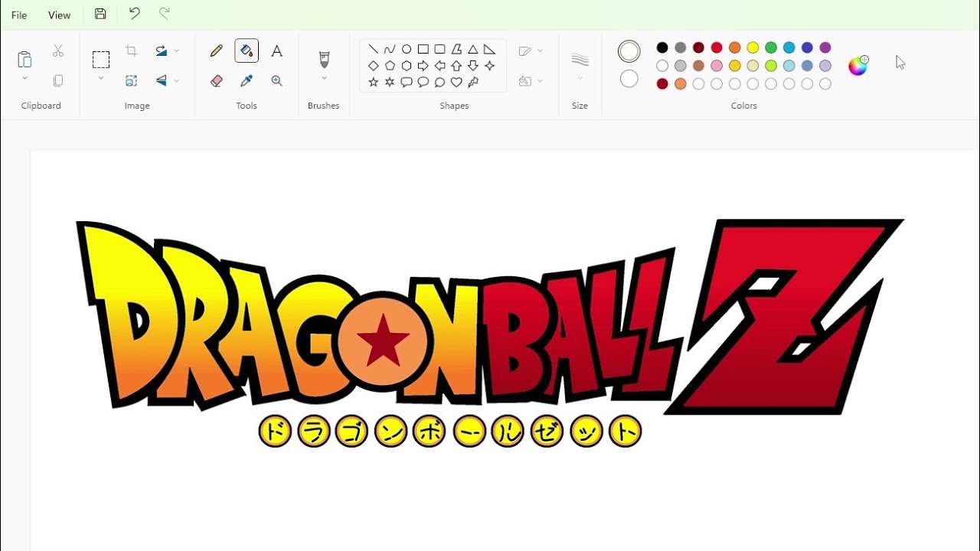Click the red Z letter on canvas

coord(785,318)
